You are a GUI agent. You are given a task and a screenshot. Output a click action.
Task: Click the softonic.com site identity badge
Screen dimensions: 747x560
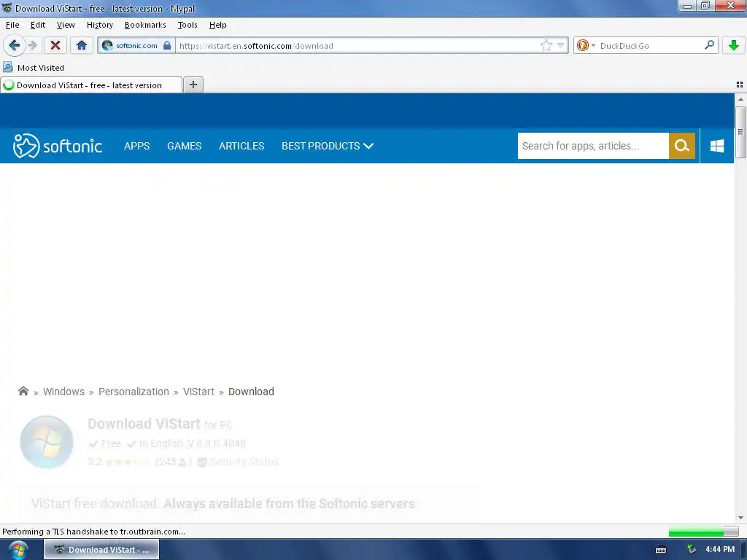tap(136, 46)
